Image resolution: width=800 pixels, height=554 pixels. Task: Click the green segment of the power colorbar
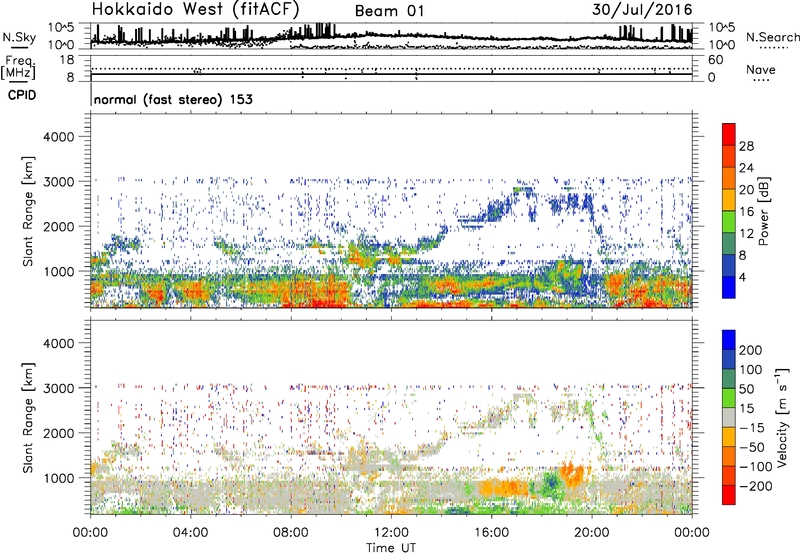click(729, 222)
